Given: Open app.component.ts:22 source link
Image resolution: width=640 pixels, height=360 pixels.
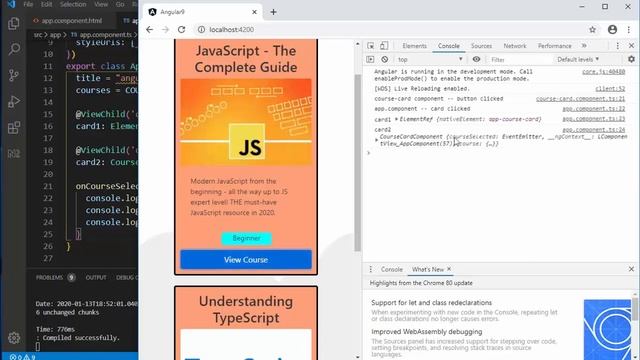Looking at the screenshot, I should click(593, 109).
